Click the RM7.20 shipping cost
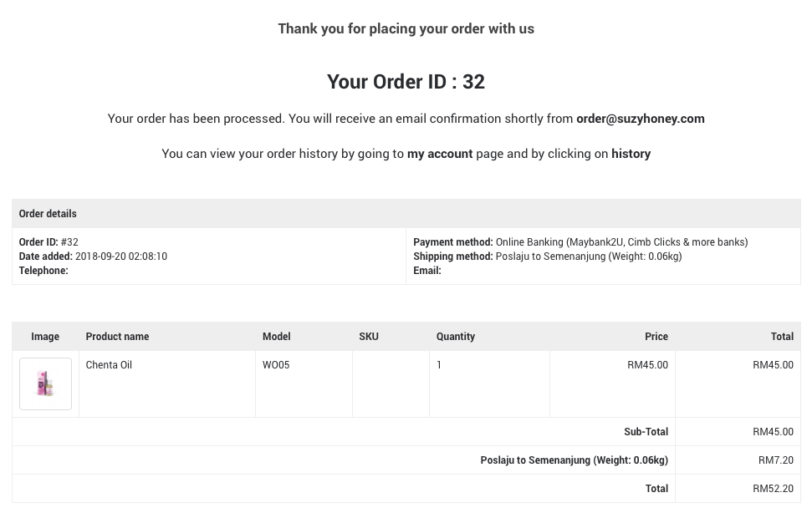The height and width of the screenshot is (513, 812). [776, 460]
